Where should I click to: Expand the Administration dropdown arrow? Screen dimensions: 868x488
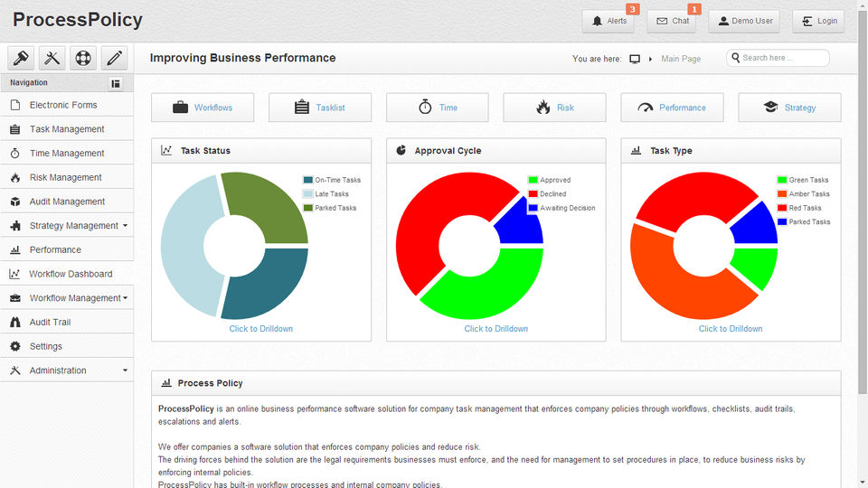click(125, 371)
